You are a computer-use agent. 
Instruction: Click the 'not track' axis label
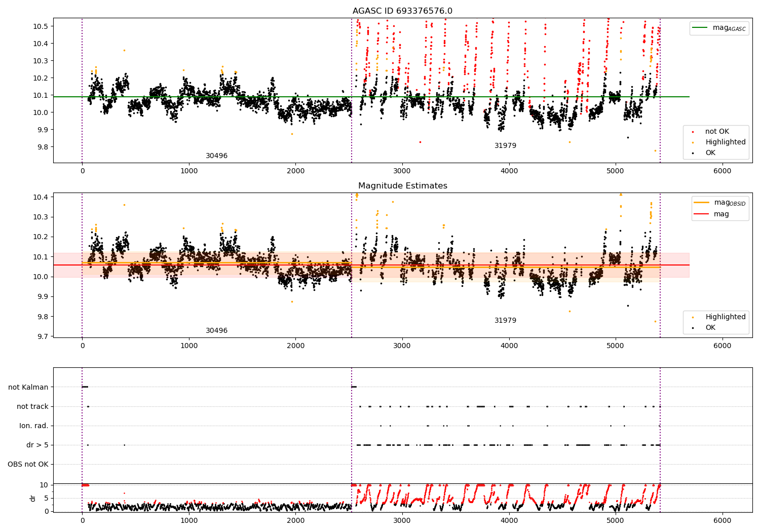(x=32, y=407)
